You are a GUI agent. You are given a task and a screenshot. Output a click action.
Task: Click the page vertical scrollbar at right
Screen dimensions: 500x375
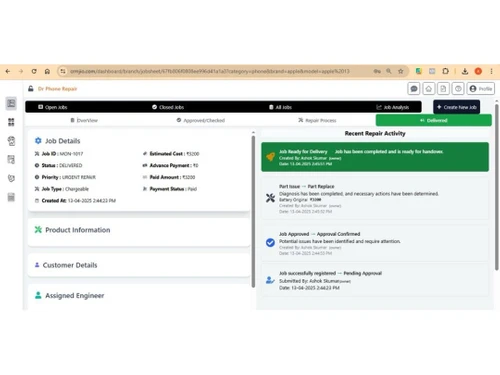[496, 187]
